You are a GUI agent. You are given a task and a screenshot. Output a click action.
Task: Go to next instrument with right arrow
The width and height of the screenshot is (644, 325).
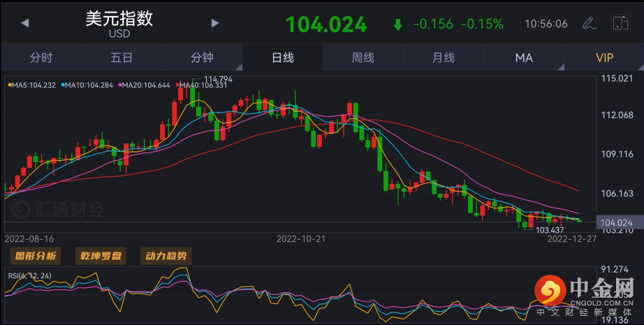(215, 23)
